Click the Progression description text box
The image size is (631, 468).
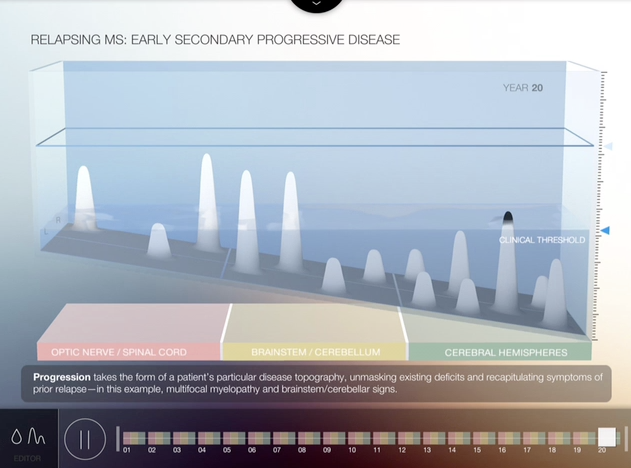point(315,383)
